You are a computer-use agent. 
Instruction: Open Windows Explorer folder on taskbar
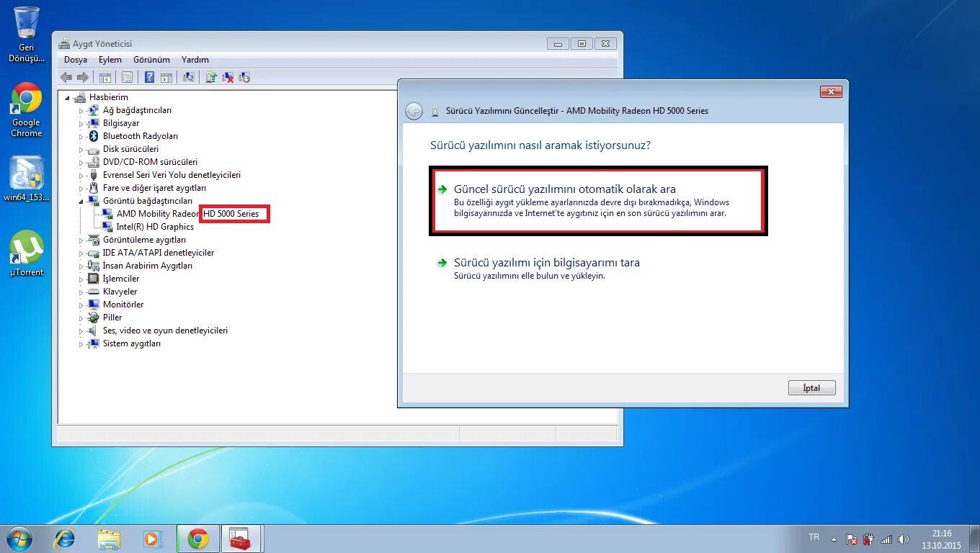[109, 539]
